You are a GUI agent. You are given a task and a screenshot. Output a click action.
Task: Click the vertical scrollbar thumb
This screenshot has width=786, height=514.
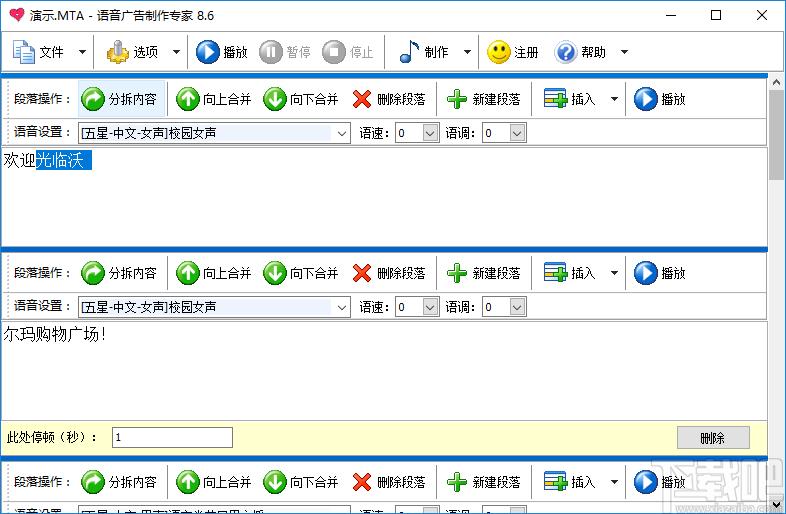[x=776, y=134]
